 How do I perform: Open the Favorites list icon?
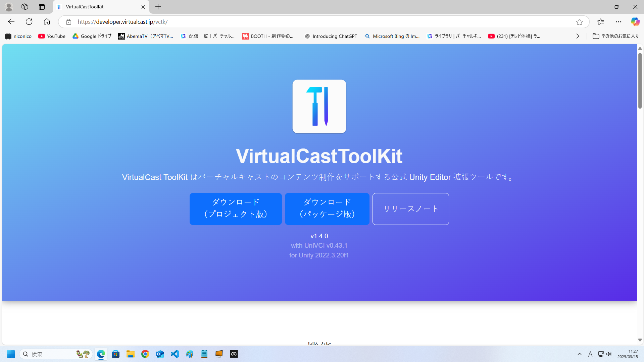(x=601, y=22)
